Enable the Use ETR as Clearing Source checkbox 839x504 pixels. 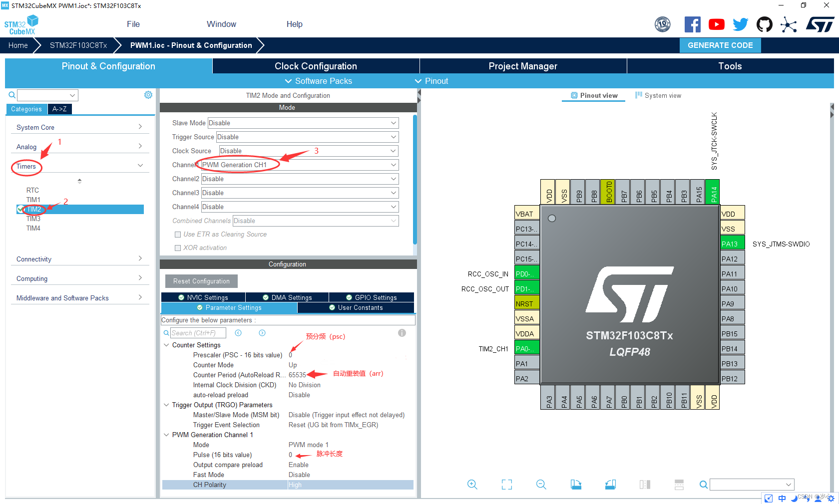(x=177, y=234)
